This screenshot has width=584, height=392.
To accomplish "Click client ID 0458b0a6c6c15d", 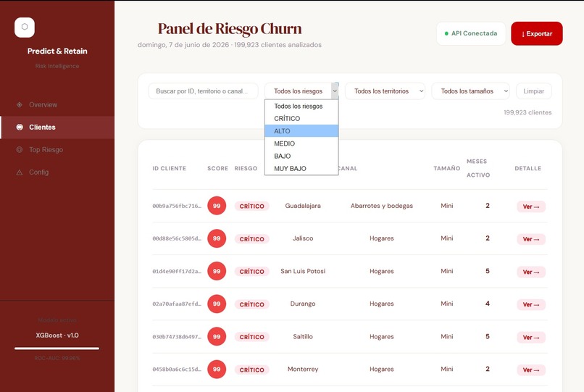I will [177, 370].
